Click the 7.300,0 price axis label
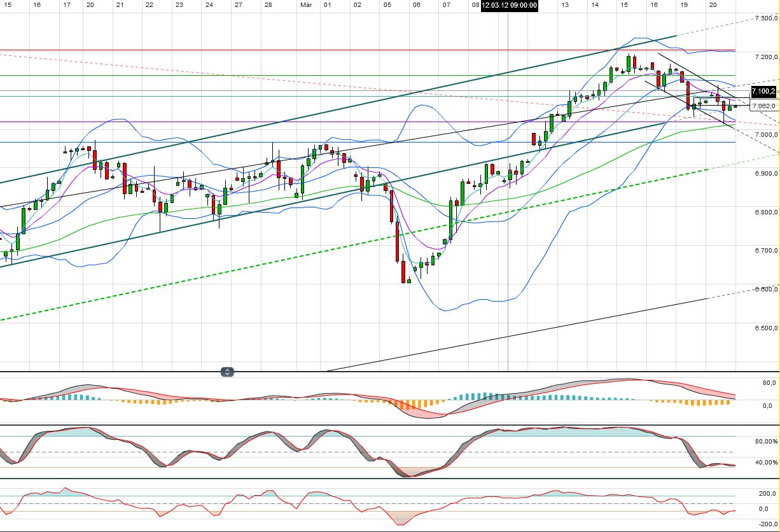The image size is (780, 532). coord(765,18)
